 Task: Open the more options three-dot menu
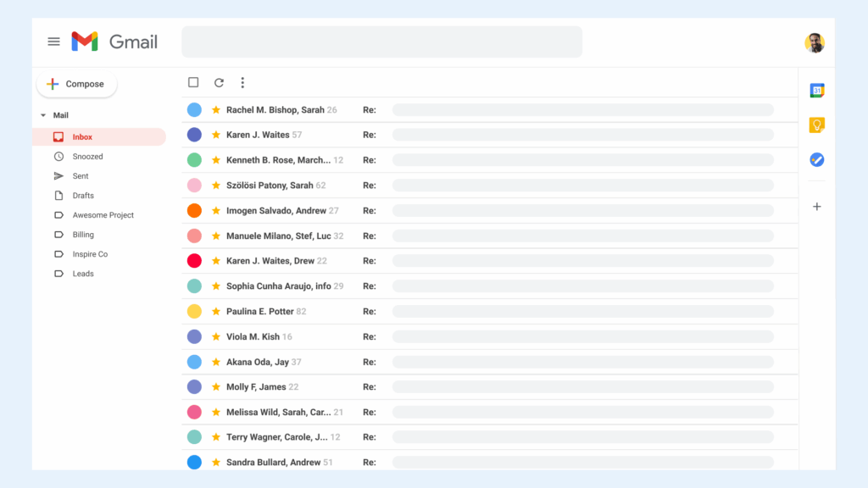(x=242, y=82)
